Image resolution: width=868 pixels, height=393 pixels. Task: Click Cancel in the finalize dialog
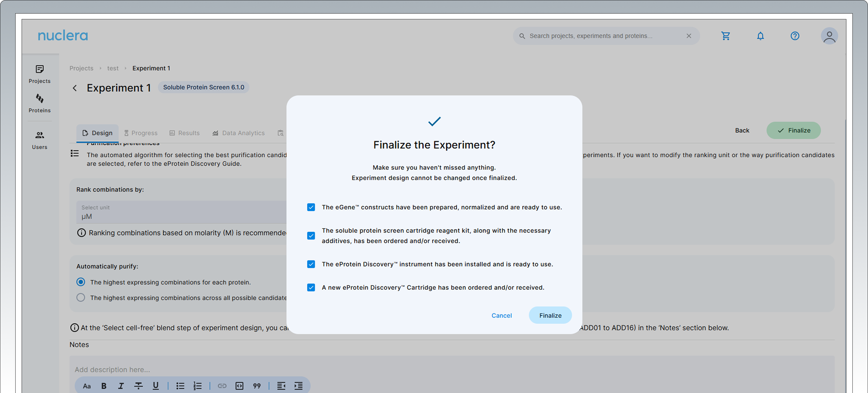coord(501,315)
